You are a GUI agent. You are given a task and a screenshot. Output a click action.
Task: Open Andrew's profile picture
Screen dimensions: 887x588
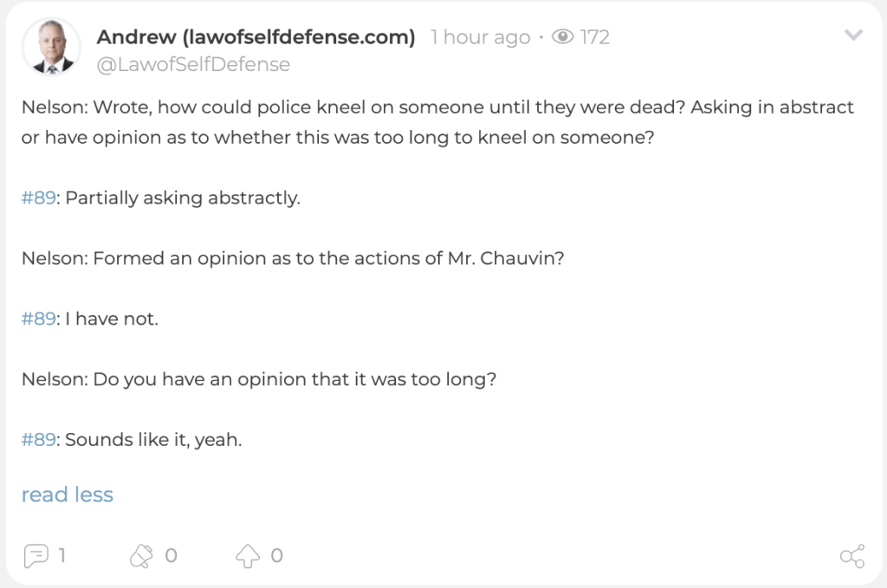pyautogui.click(x=51, y=47)
